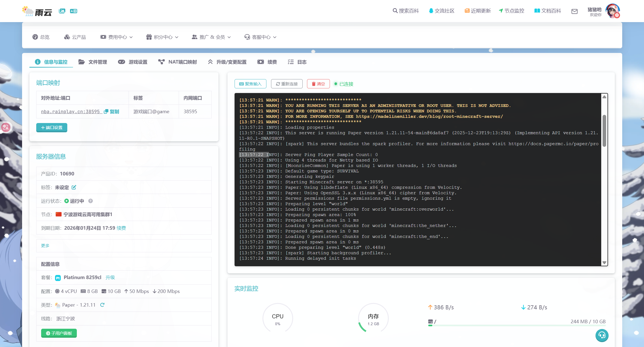Click the edit pencil icon next to 未设定
This screenshot has width=644, height=347.
[74, 187]
